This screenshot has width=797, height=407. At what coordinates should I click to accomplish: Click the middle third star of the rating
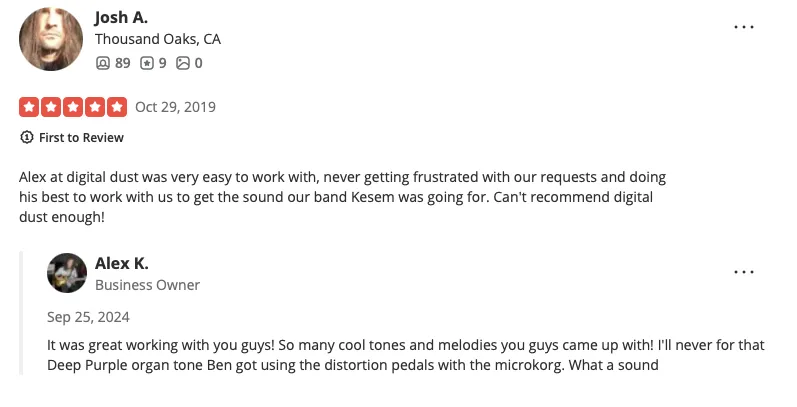[73, 106]
